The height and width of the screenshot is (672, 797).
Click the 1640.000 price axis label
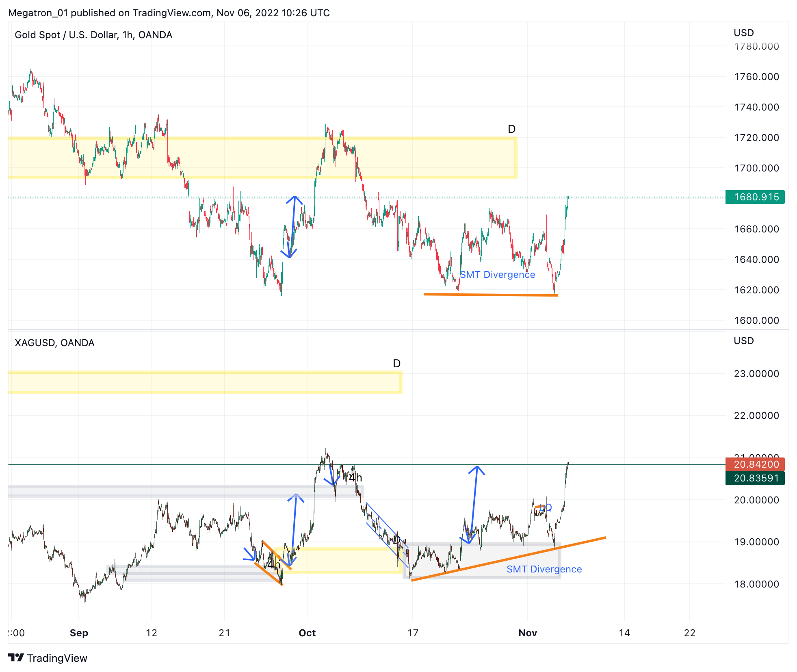tap(756, 260)
